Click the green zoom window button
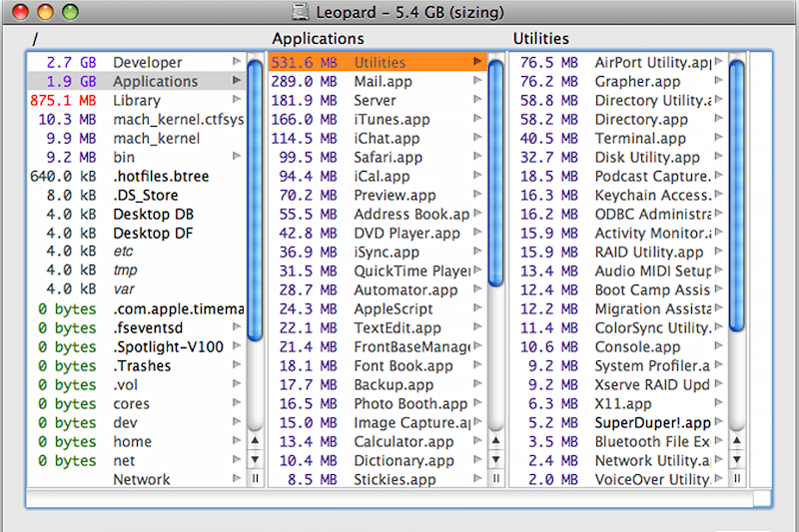Screen dimensions: 799x532 click(x=70, y=11)
